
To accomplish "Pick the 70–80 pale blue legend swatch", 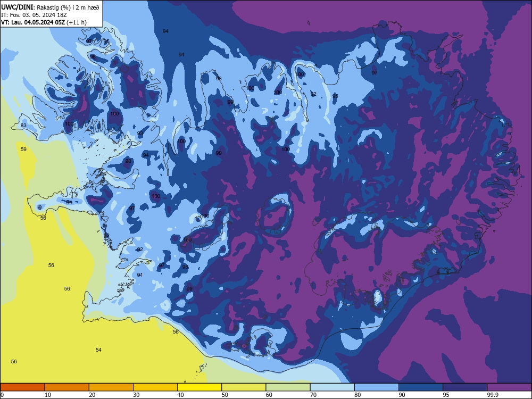I will [x=332, y=387].
